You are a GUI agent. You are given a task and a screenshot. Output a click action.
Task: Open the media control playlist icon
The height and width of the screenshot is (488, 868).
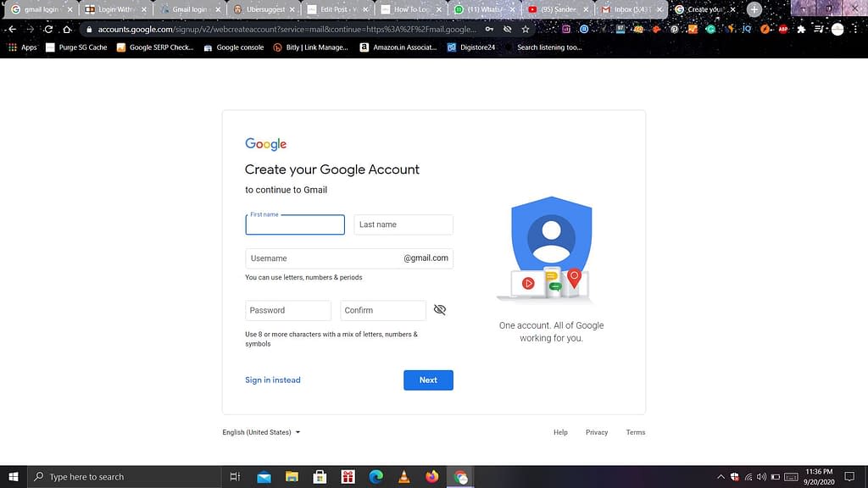(820, 30)
